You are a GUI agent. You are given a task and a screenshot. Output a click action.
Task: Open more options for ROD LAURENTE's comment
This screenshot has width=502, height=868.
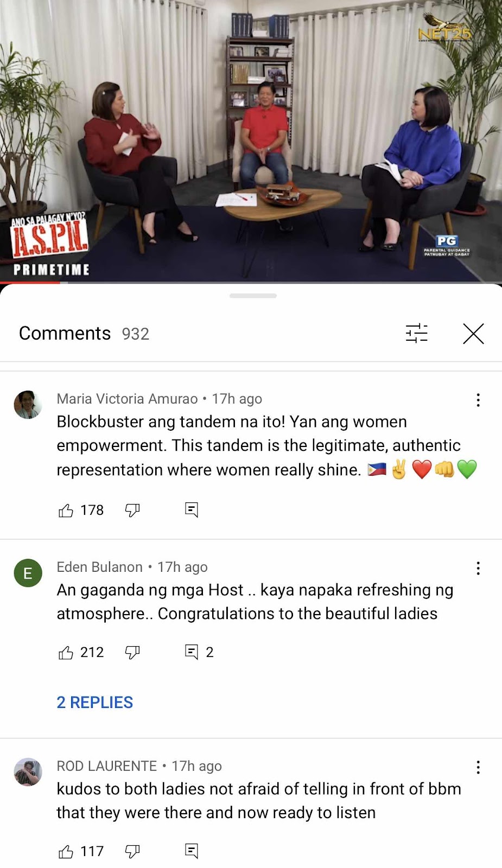(x=478, y=767)
